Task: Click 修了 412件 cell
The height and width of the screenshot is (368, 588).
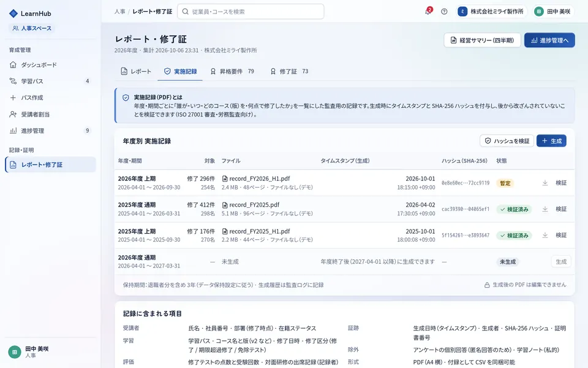Action: [201, 205]
